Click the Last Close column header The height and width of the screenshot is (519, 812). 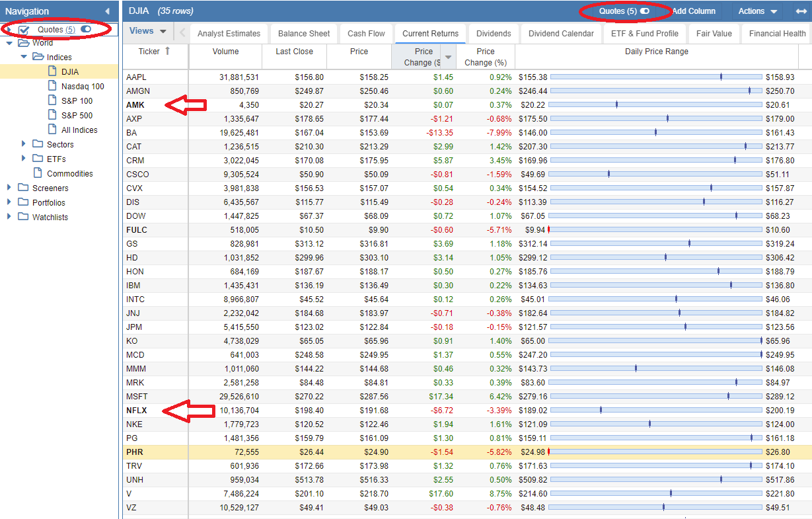(294, 57)
